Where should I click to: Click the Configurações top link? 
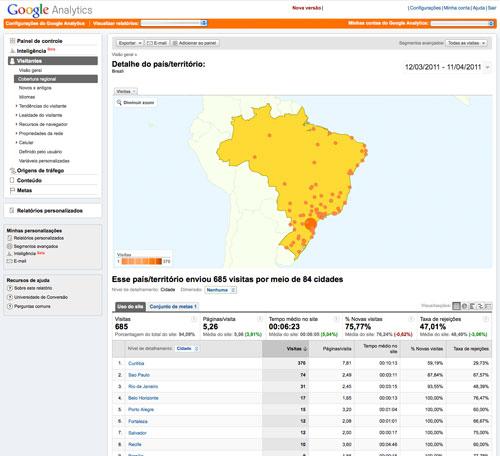click(x=425, y=8)
